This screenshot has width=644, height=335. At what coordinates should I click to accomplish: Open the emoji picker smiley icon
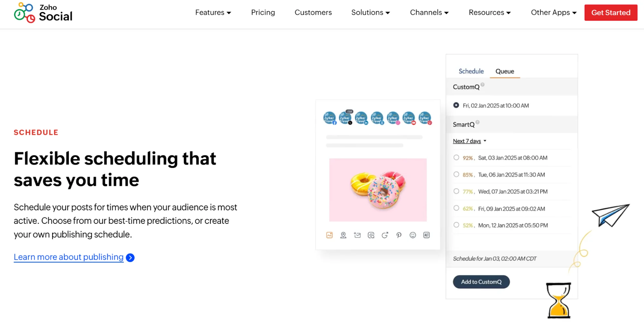[x=413, y=235]
